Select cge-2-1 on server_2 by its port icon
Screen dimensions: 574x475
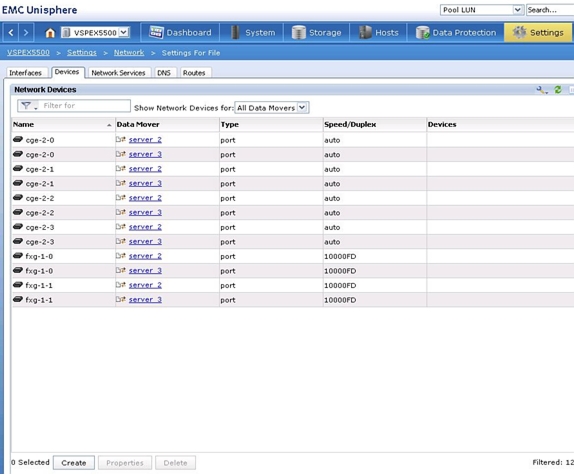tap(18, 169)
